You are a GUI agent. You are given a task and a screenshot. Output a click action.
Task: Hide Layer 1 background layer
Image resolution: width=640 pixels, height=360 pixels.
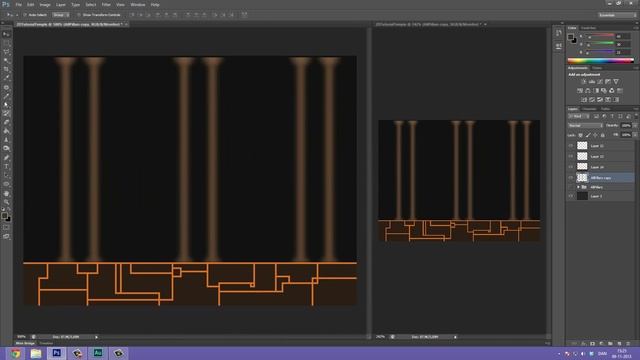[571, 196]
